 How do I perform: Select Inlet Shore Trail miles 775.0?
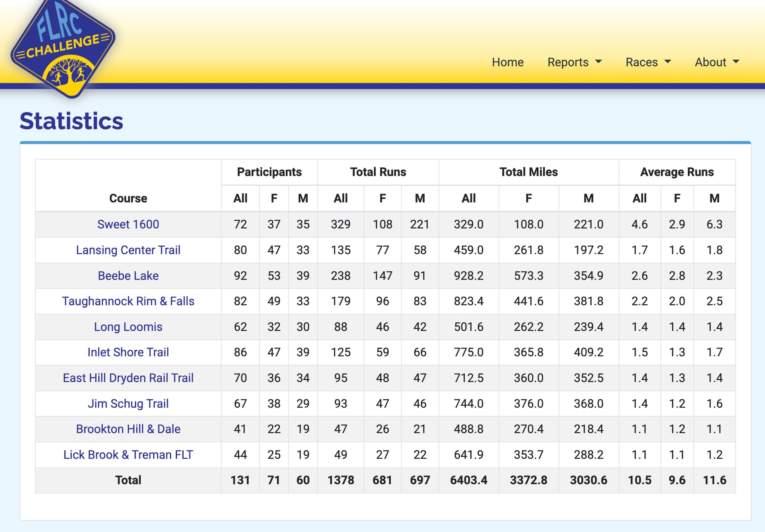click(x=469, y=352)
